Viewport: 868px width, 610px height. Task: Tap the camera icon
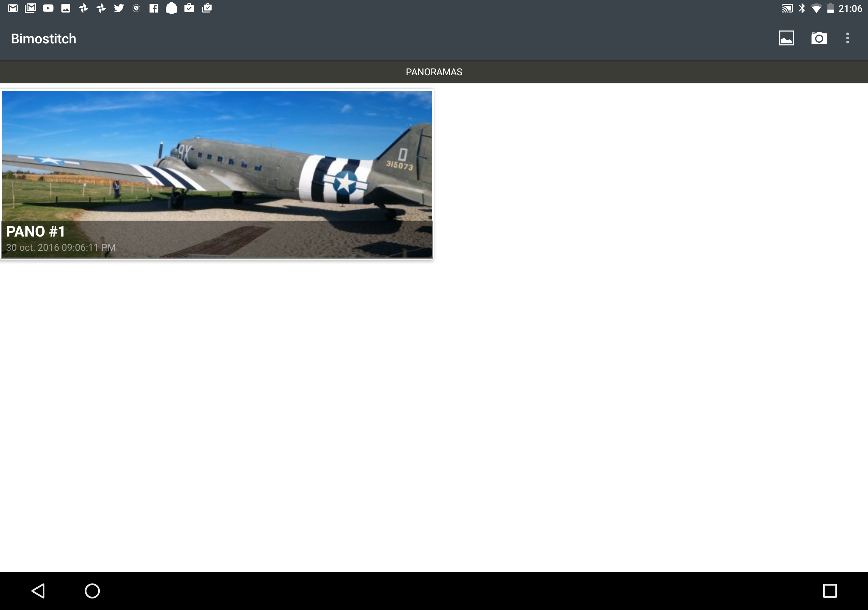tap(819, 38)
